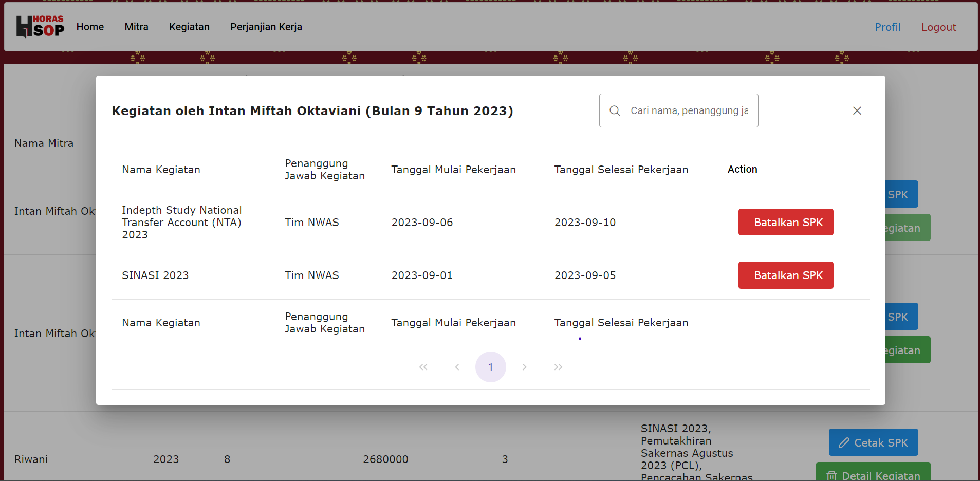Cancel SPK for SINASI 2023
The image size is (980, 481).
tap(785, 275)
